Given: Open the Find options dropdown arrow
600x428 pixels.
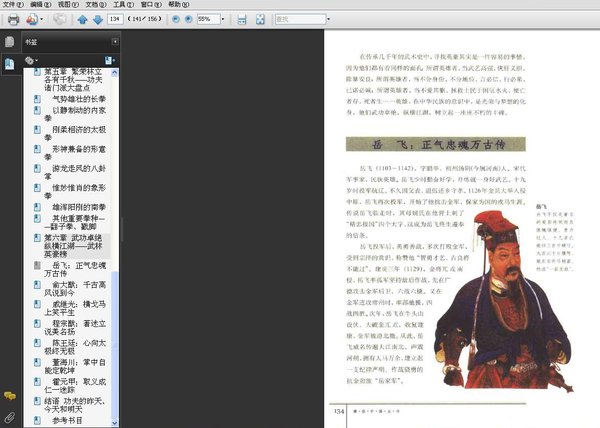Looking at the screenshot, I should pyautogui.click(x=328, y=19).
